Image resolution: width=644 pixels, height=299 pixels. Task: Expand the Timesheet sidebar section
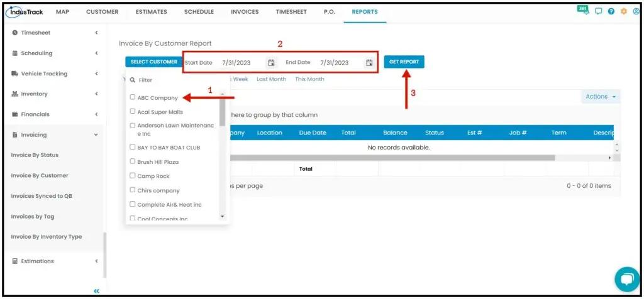tap(96, 33)
